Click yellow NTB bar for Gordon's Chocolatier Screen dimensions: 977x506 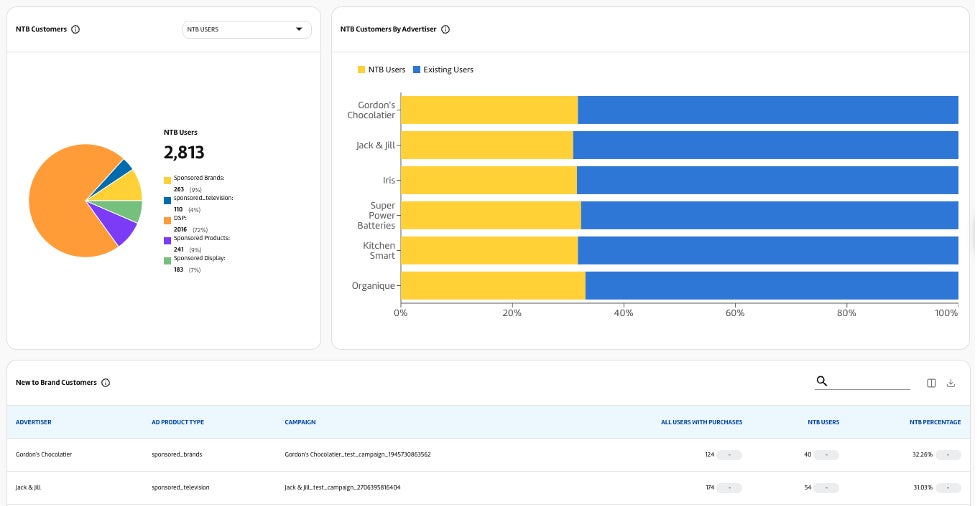(x=489, y=110)
